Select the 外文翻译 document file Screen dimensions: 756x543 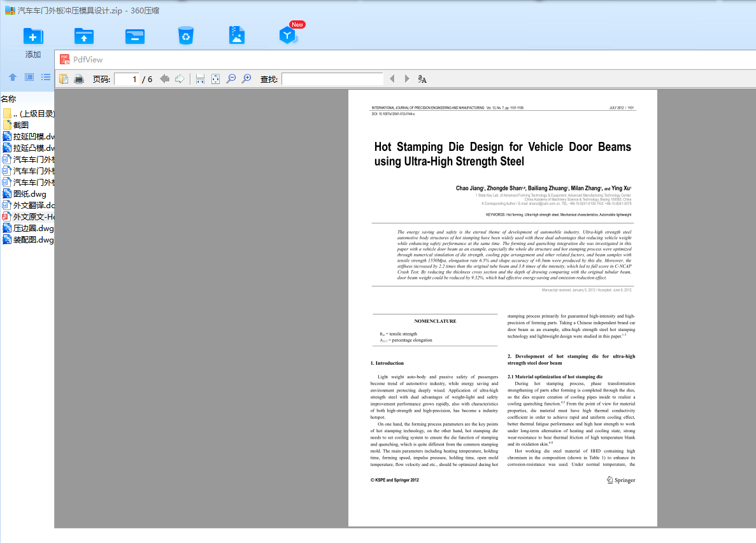click(x=28, y=205)
